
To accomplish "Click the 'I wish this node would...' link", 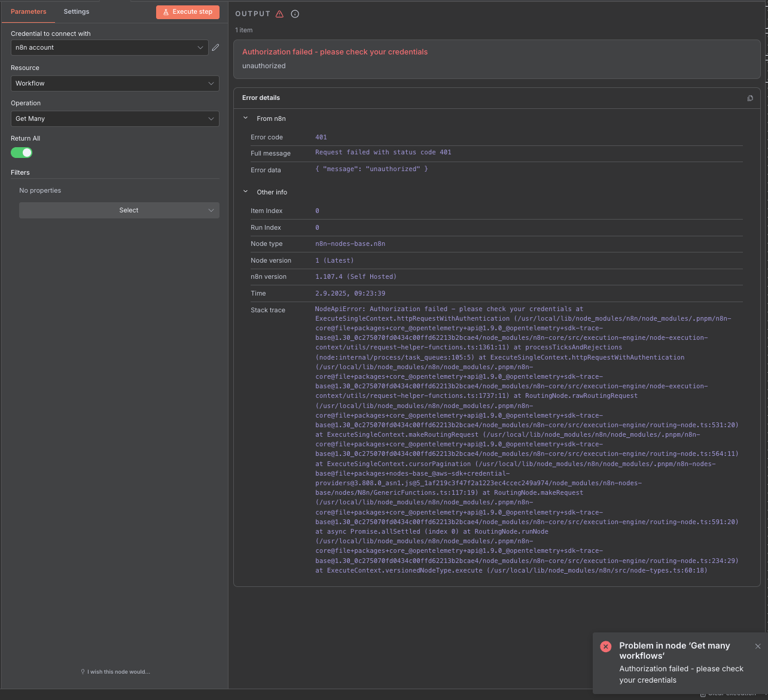I will pyautogui.click(x=118, y=672).
